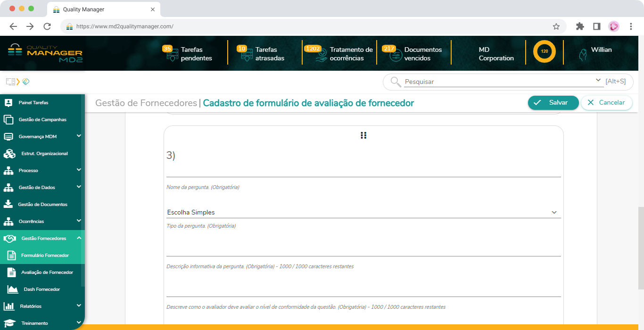Click the 120 points progress ring
Viewport: 644px width, 330px height.
(x=545, y=52)
